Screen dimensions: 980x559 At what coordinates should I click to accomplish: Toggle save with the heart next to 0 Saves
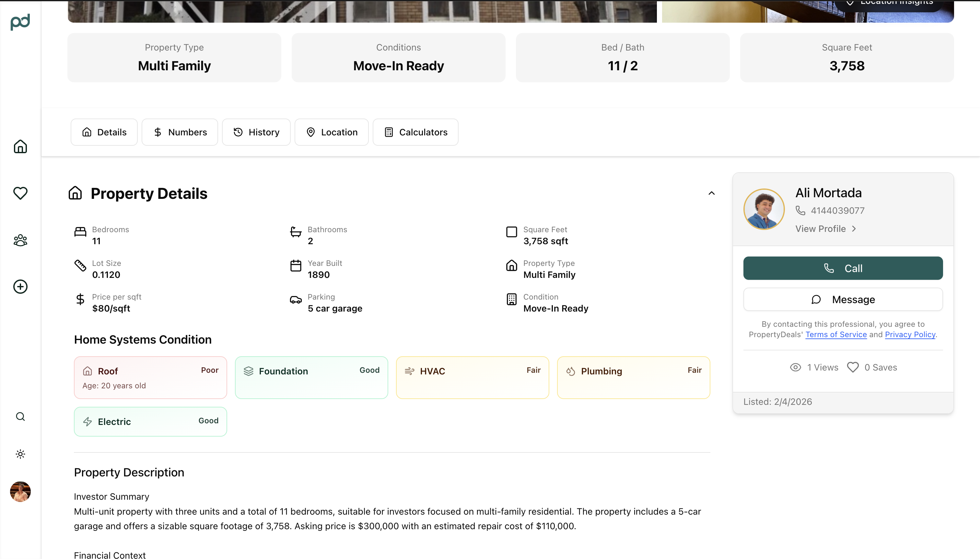[x=853, y=367]
